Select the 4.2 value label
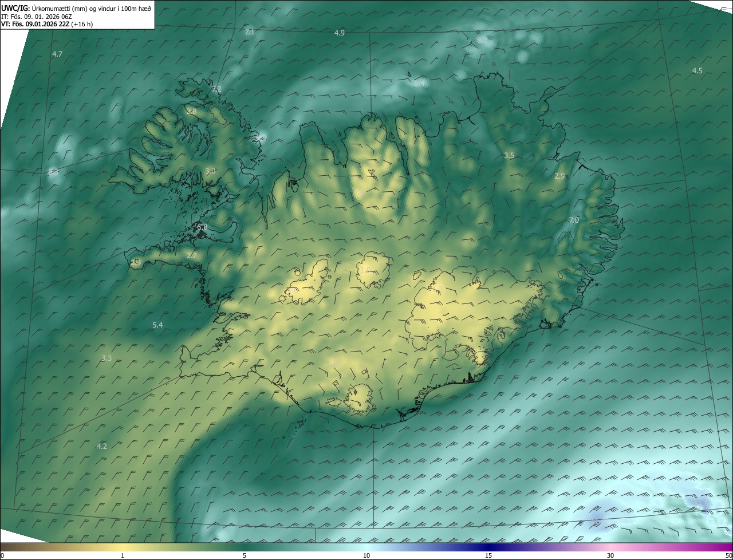 click(x=102, y=446)
